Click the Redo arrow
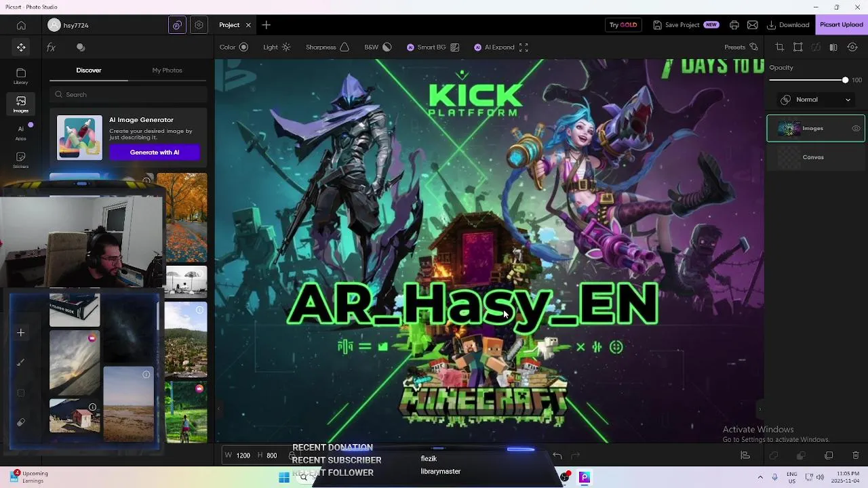Image resolution: width=868 pixels, height=488 pixels. 576,455
